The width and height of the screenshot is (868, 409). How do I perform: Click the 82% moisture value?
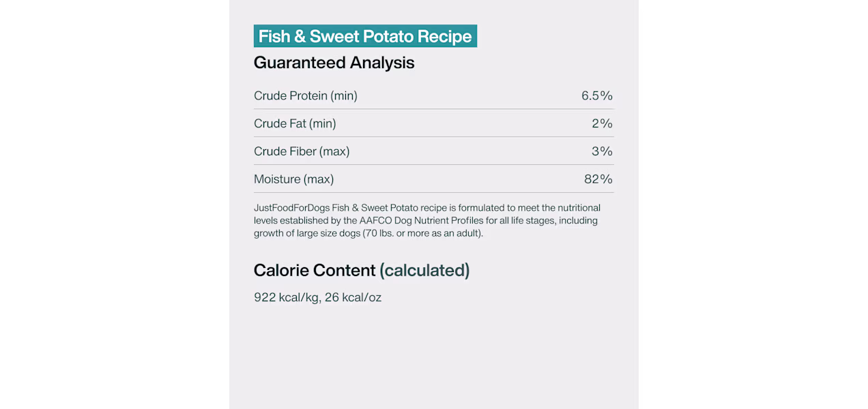[x=598, y=179]
